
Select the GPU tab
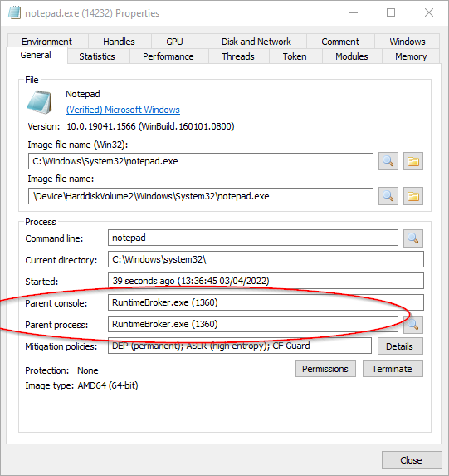tap(174, 42)
